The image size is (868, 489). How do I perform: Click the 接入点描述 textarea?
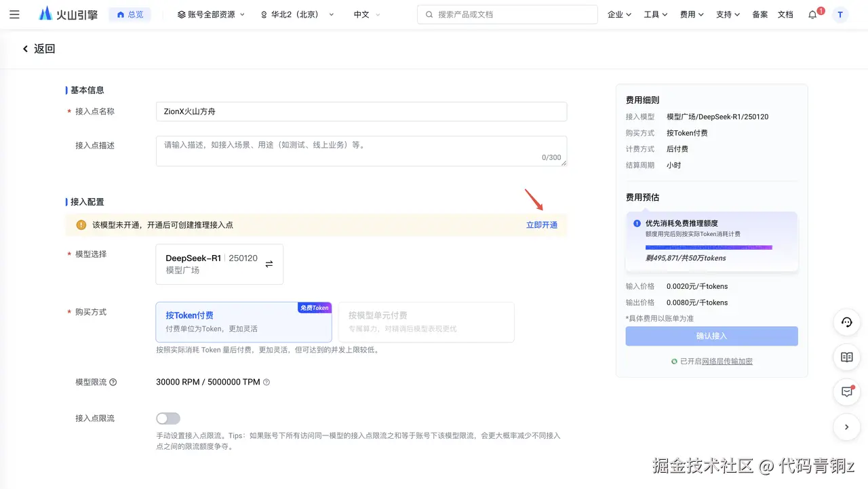tap(361, 151)
